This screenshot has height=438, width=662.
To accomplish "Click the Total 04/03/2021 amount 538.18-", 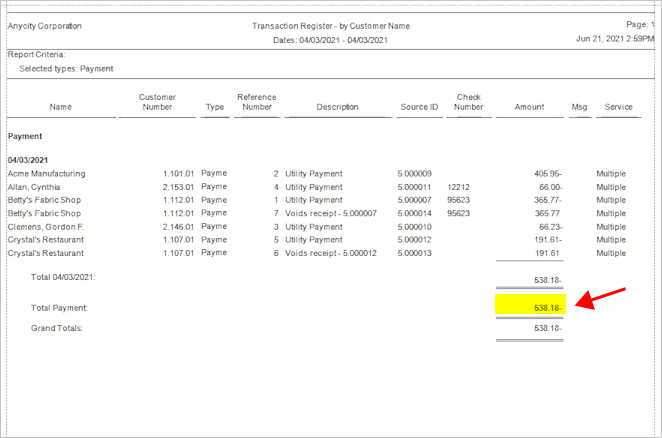I will pos(548,280).
